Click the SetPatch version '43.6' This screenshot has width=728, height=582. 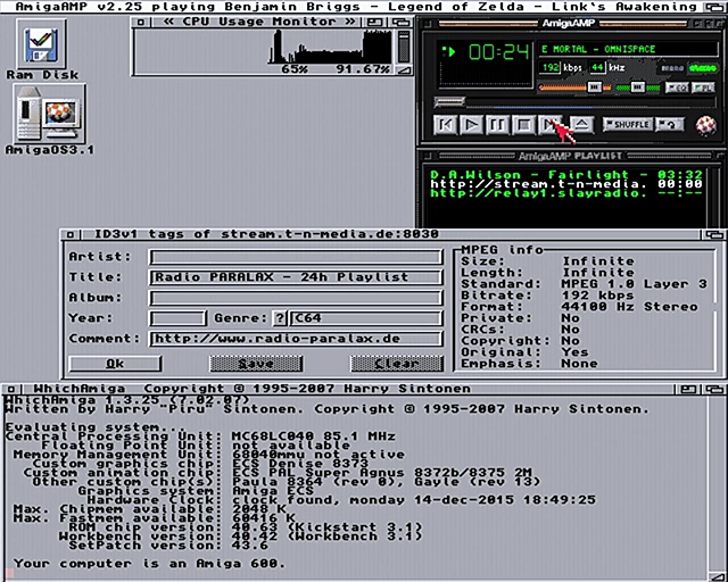250,545
